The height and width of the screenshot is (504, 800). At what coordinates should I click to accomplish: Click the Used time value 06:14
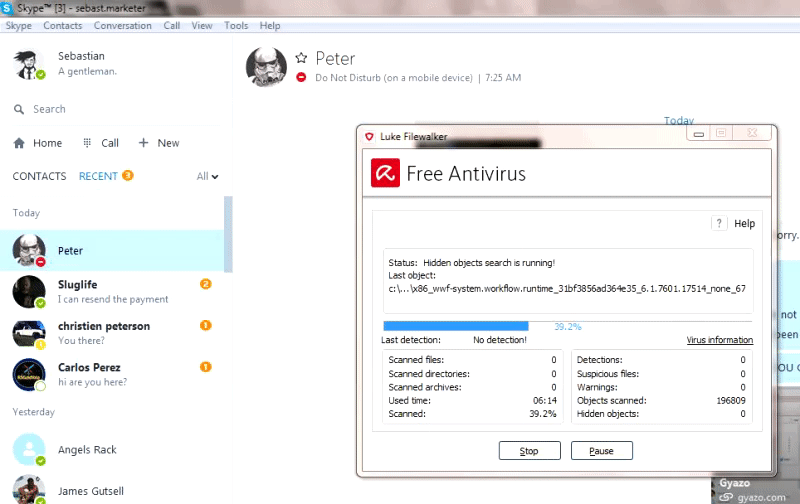pyautogui.click(x=545, y=400)
